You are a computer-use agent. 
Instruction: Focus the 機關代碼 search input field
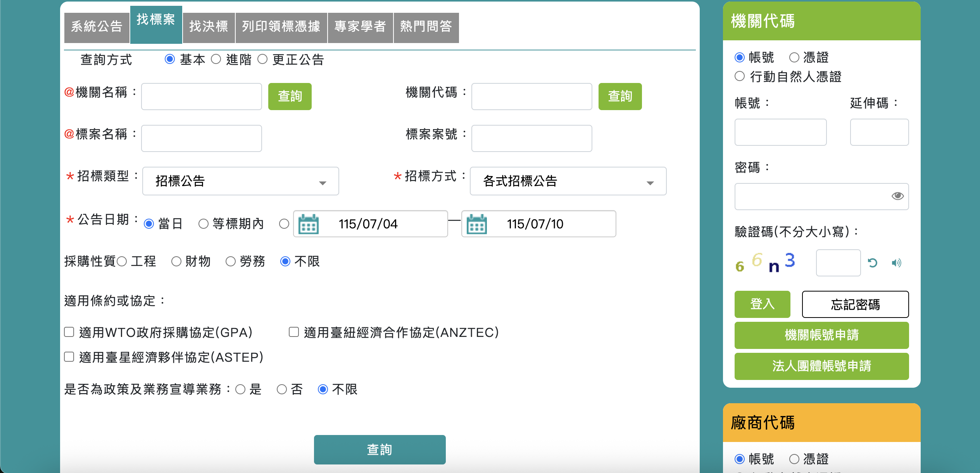[532, 96]
